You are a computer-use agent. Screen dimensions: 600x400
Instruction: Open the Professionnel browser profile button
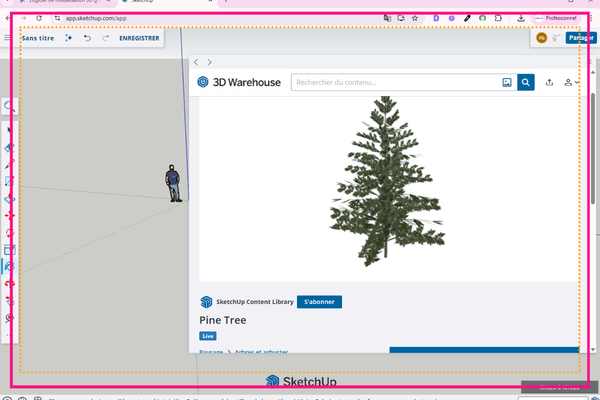[557, 18]
